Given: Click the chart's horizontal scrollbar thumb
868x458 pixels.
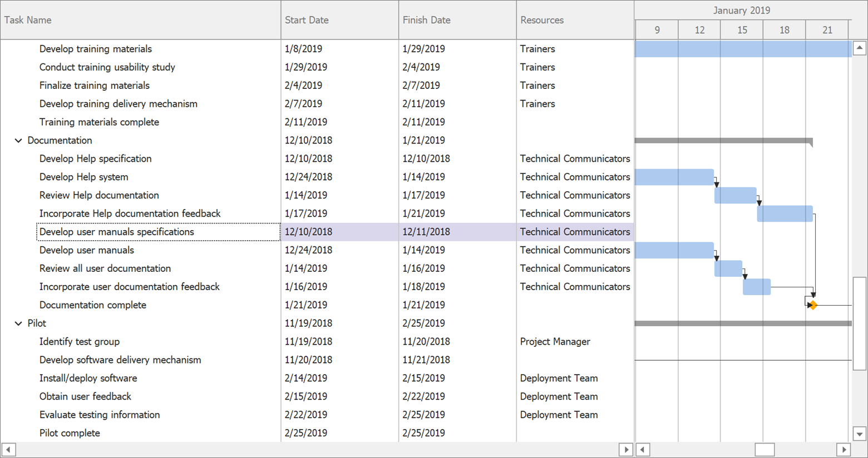Looking at the screenshot, I should pyautogui.click(x=765, y=449).
